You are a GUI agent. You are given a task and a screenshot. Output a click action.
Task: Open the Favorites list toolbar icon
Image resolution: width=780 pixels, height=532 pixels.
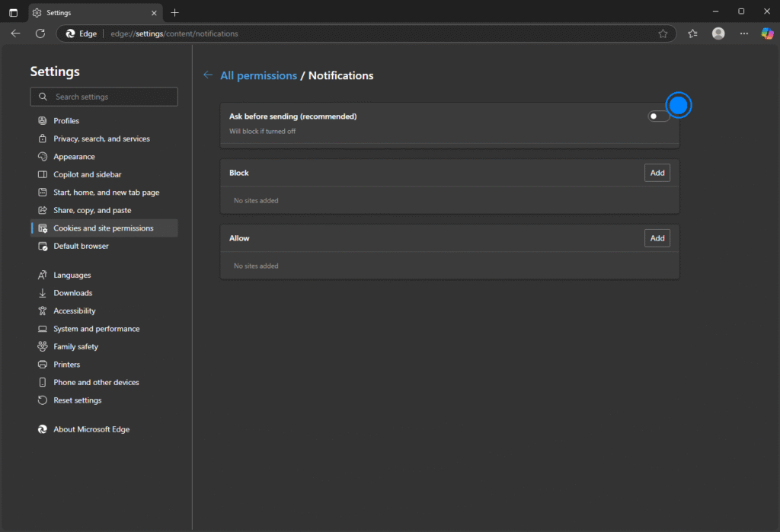tap(692, 33)
